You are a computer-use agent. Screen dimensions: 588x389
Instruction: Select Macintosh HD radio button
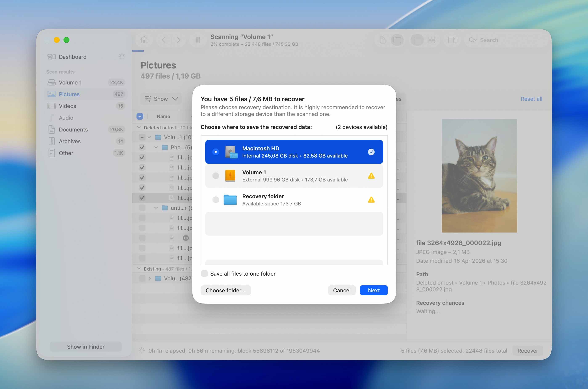click(x=216, y=152)
